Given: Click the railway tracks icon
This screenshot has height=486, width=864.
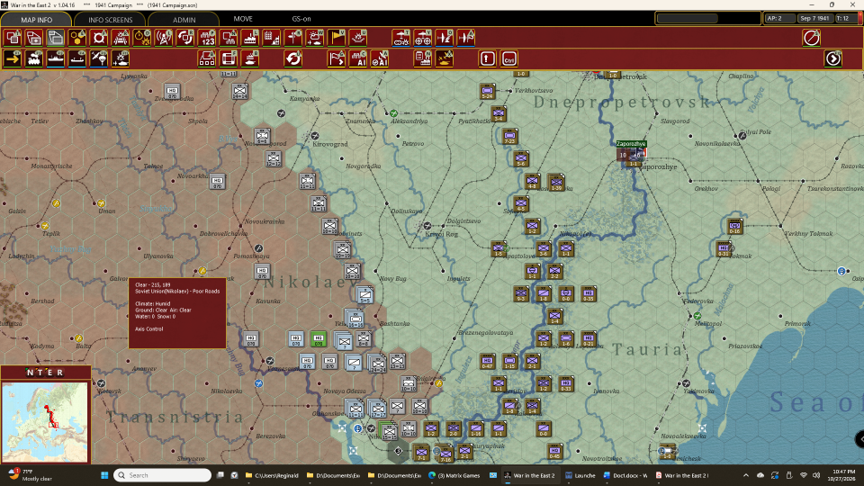Looking at the screenshot, I should pyautogui.click(x=121, y=38).
